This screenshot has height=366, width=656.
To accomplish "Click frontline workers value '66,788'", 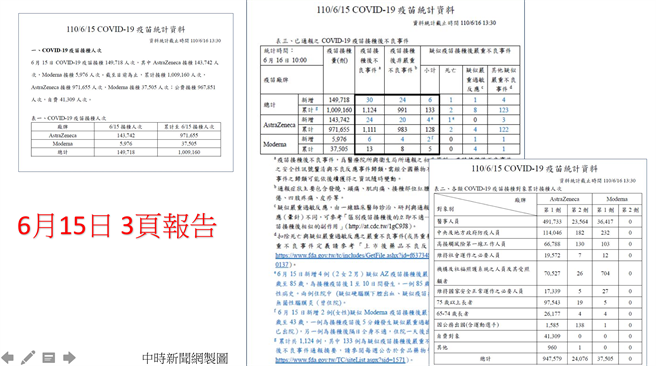I will [552, 244].
